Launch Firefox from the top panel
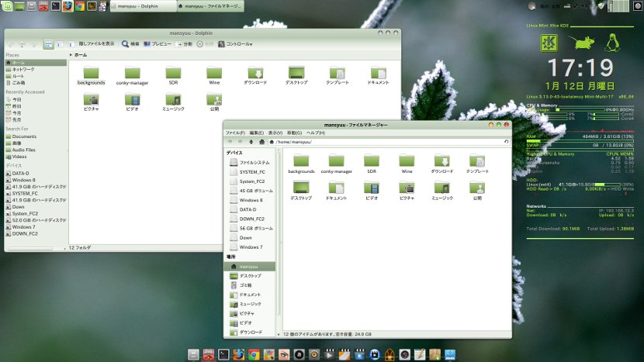Viewport: 644px width, 362px height. pos(68,6)
